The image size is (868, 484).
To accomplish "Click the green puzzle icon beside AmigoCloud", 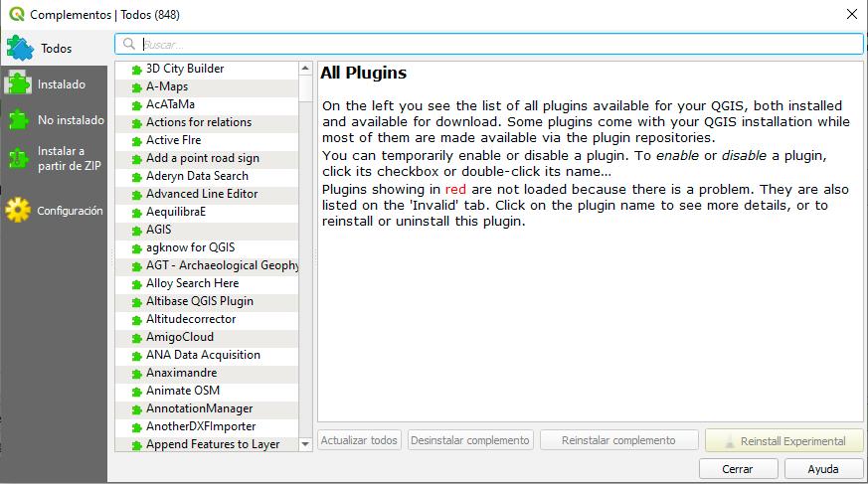I will 137,338.
